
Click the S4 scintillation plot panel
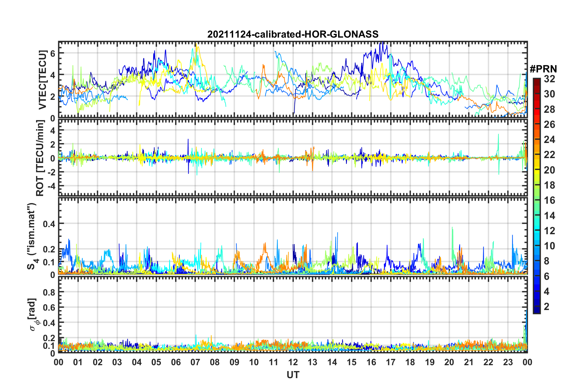[x=293, y=236]
